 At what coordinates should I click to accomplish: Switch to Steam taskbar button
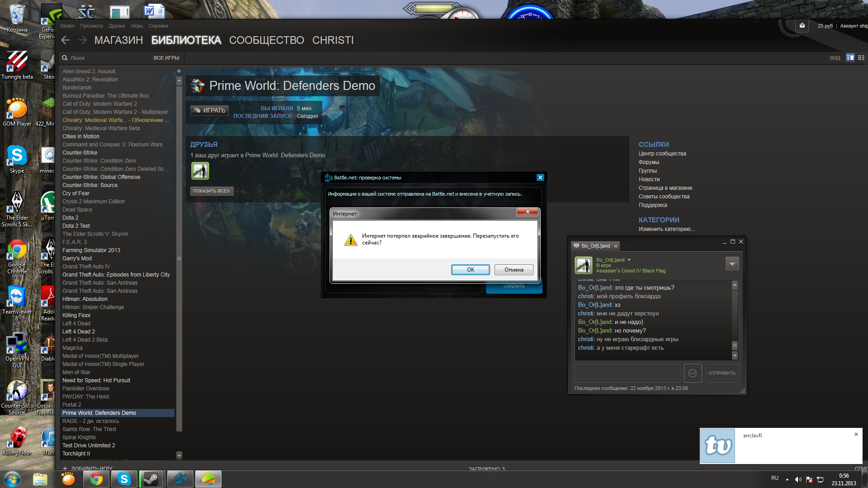coord(152,479)
